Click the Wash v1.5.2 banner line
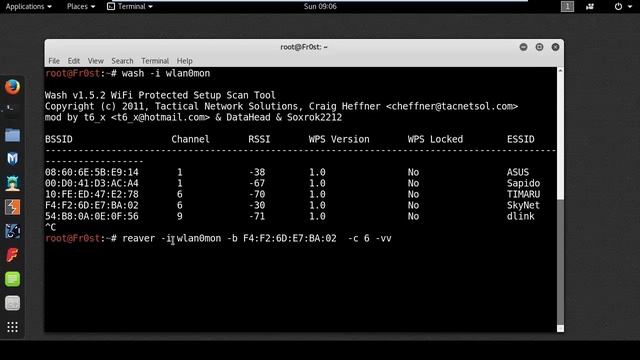The height and width of the screenshot is (360, 640). pos(160,95)
